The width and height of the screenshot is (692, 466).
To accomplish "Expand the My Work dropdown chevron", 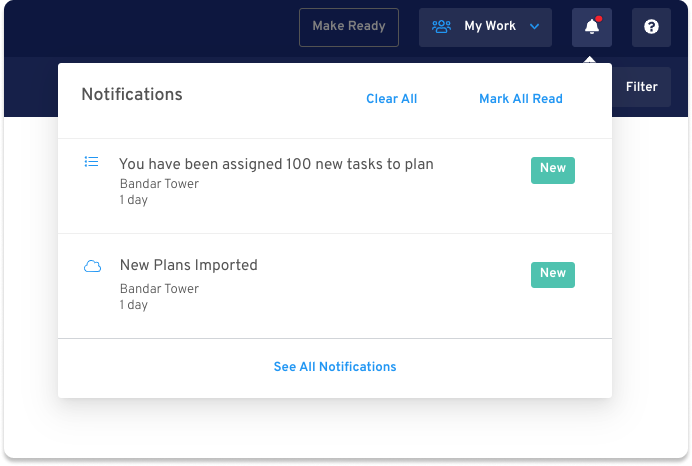I will tap(534, 27).
